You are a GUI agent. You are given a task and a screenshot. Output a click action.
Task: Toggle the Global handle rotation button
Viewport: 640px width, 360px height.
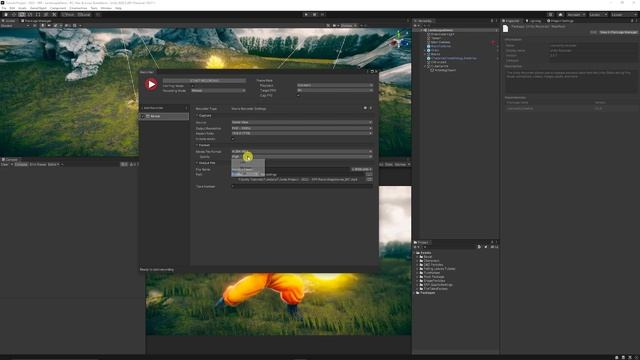point(84,15)
